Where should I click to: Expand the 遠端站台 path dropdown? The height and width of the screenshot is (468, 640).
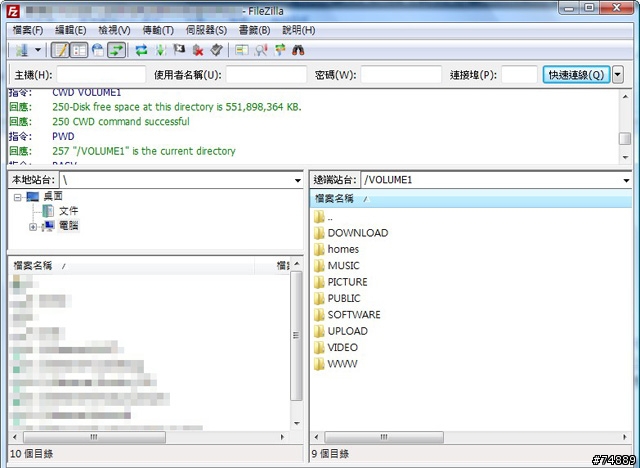pos(627,180)
